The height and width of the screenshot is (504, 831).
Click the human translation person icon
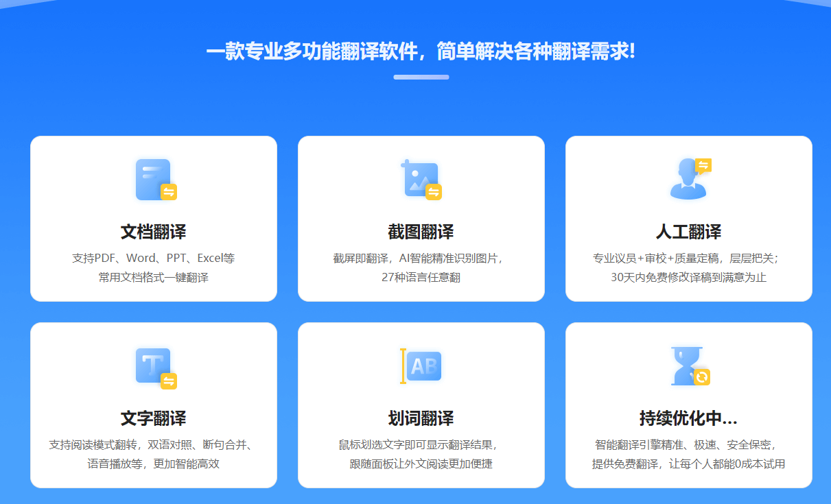[x=688, y=180]
